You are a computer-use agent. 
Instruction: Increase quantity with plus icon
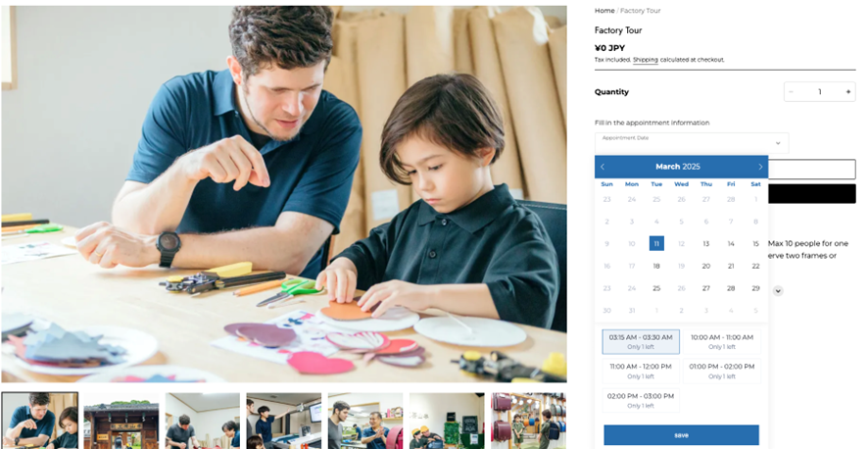(x=848, y=92)
